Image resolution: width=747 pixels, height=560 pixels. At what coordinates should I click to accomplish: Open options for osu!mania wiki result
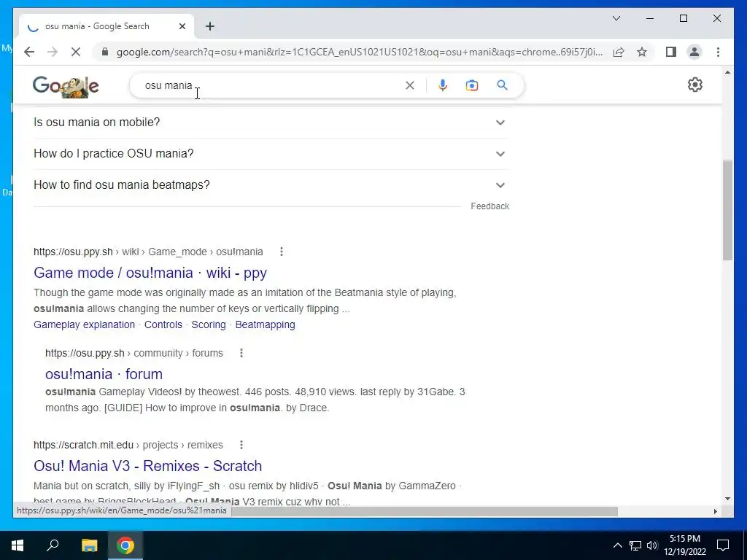point(282,252)
